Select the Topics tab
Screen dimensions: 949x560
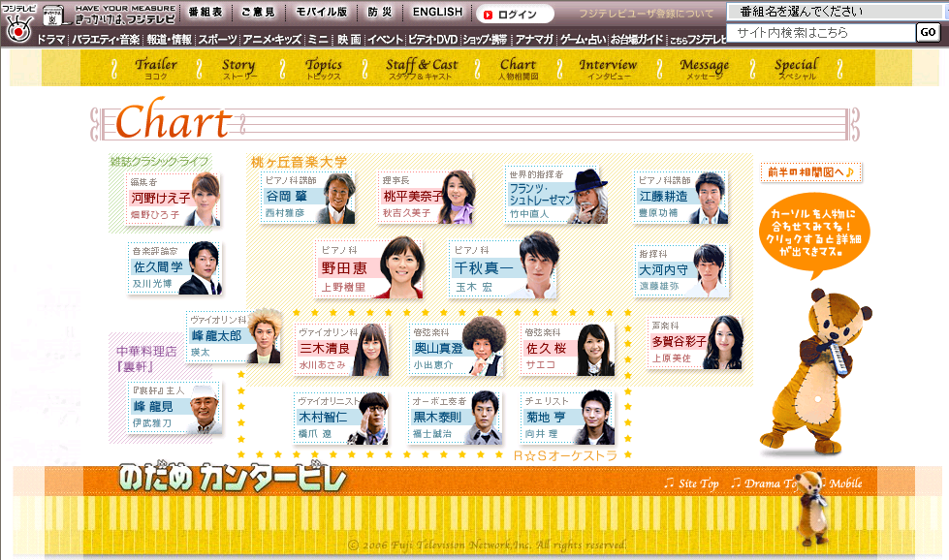323,68
